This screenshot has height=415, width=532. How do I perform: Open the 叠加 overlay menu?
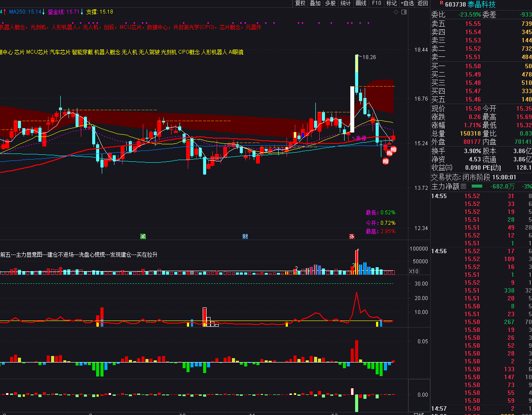[x=315, y=3]
